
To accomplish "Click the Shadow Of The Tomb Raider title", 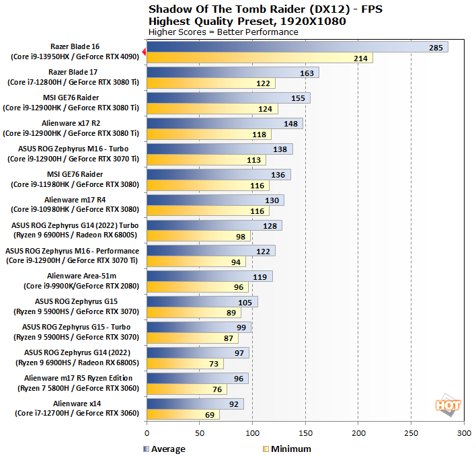I will click(266, 9).
